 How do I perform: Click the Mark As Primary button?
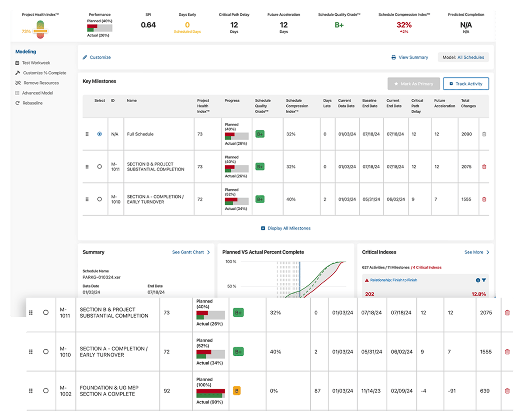pyautogui.click(x=414, y=84)
